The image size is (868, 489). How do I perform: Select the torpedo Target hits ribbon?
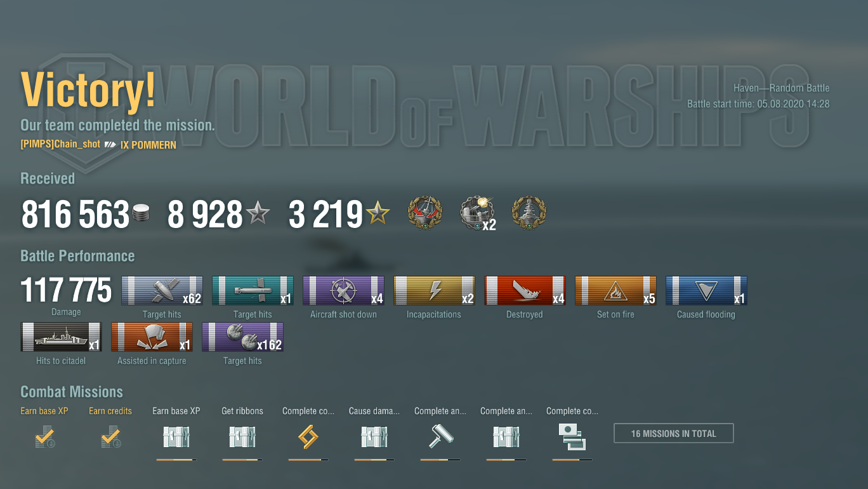[253, 291]
